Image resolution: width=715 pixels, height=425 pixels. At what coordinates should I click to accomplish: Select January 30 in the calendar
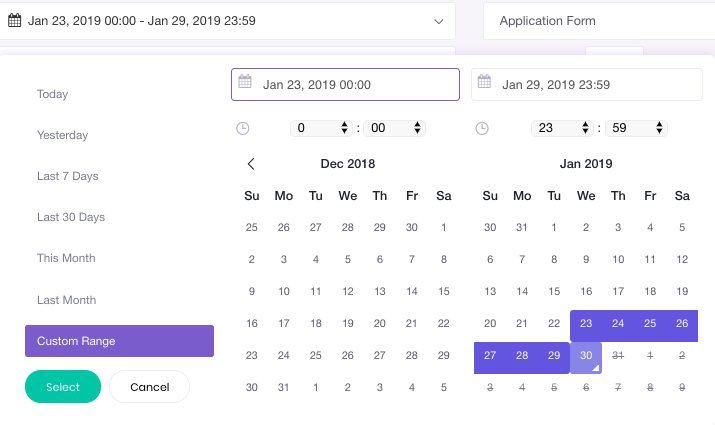click(x=586, y=356)
